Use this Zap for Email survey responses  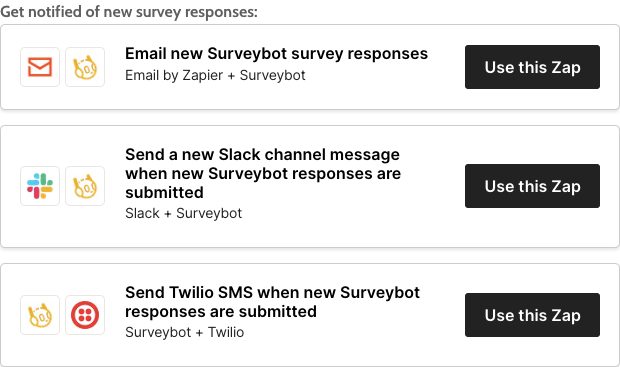(x=532, y=67)
